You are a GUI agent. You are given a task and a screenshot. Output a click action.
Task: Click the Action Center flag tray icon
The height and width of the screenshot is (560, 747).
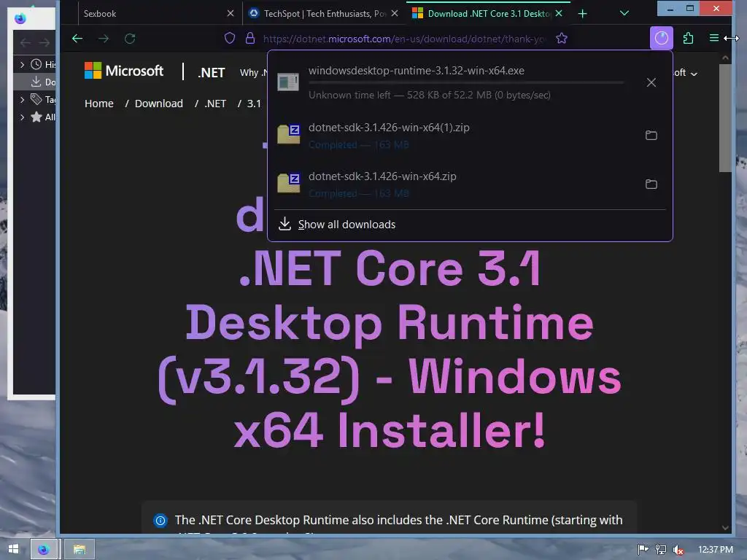coord(643,550)
